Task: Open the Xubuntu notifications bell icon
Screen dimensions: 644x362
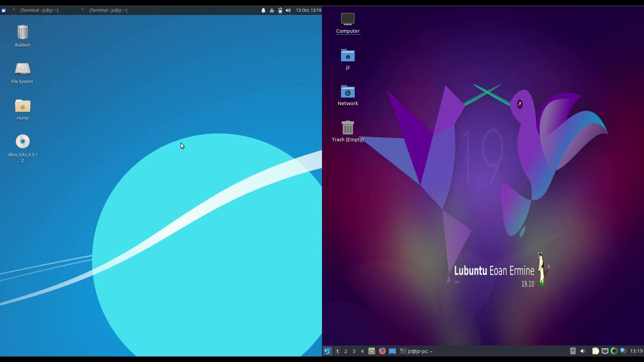Action: click(263, 10)
